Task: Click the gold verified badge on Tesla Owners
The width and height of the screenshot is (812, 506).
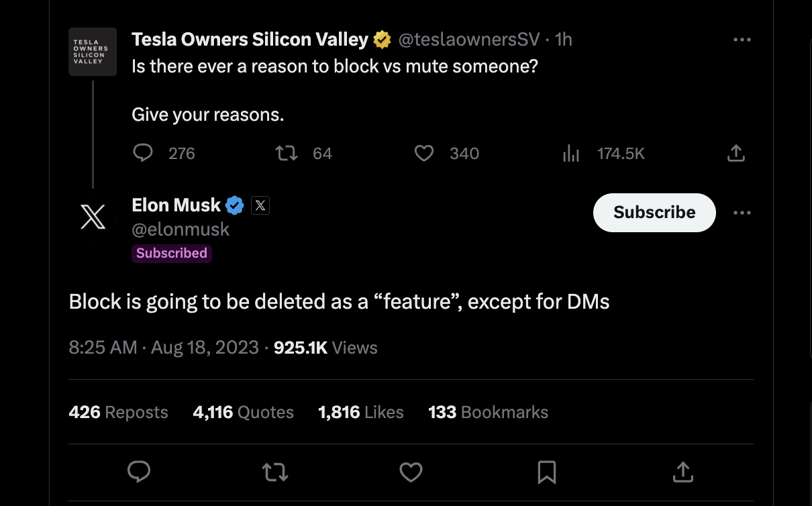Action: pos(381,39)
